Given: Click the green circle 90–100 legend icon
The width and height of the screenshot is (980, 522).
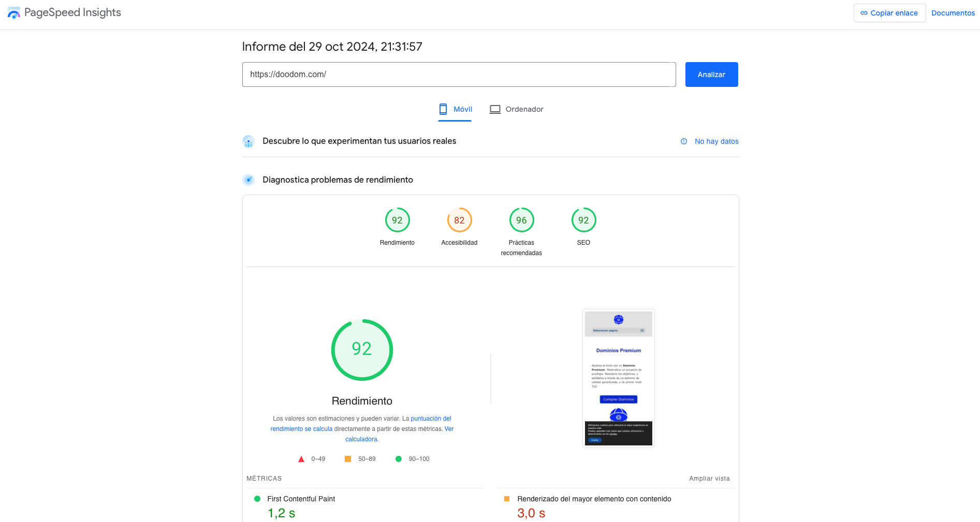Looking at the screenshot, I should [x=399, y=459].
